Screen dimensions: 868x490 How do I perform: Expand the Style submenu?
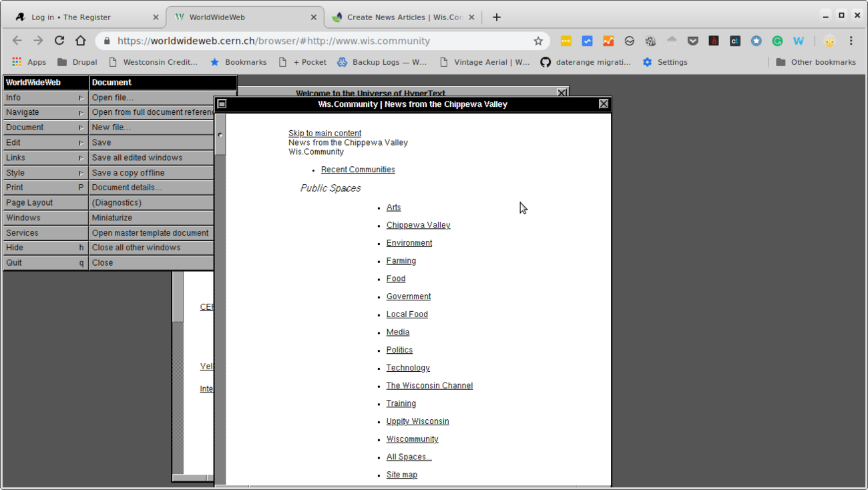pos(45,173)
